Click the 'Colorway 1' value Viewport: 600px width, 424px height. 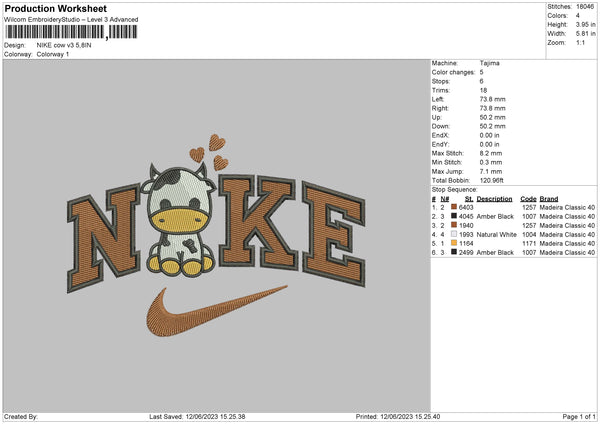[53, 54]
